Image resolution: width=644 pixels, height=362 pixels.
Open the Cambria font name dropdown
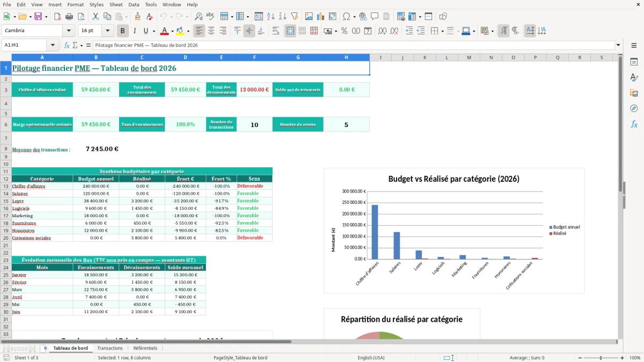[x=68, y=31]
